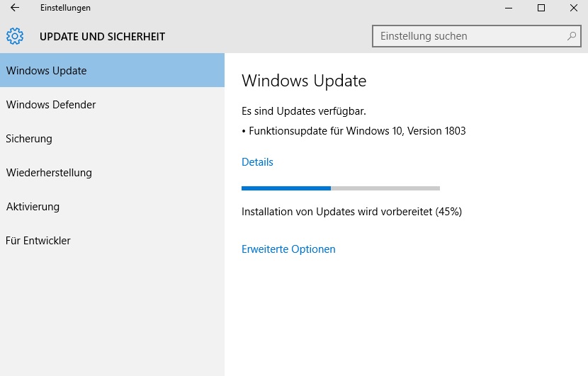Open Windows Defender section
The height and width of the screenshot is (376, 588).
(112, 104)
